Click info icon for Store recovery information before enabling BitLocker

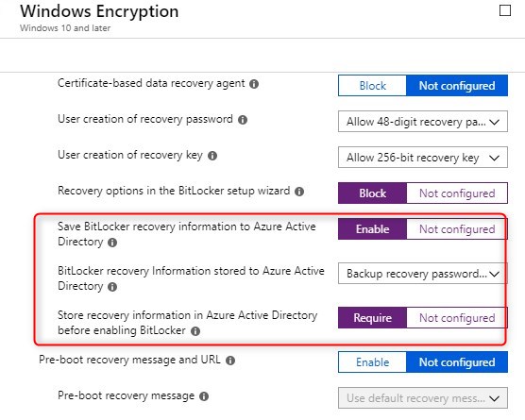coord(195,331)
